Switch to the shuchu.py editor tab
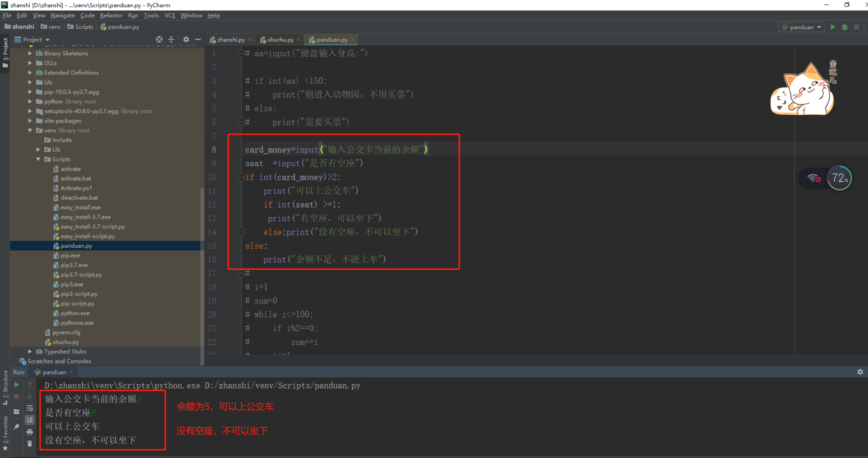The image size is (868, 458). [x=280, y=40]
